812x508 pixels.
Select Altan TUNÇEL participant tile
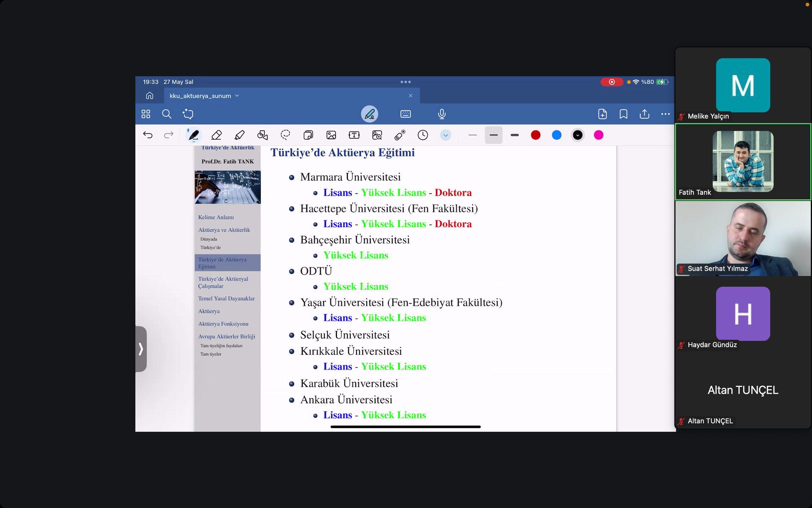pos(743,390)
